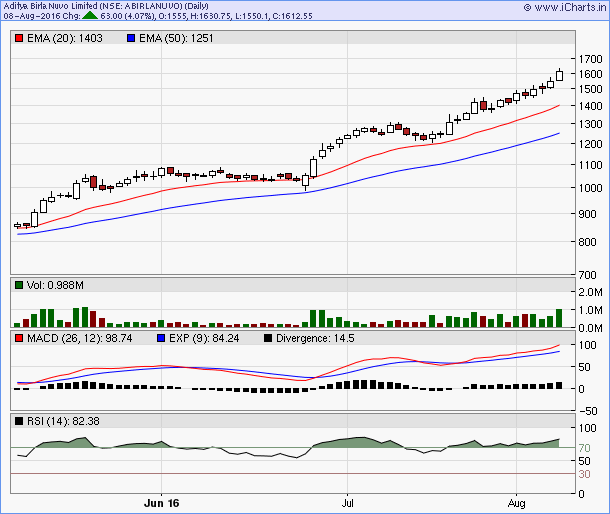Click the green 70 RSI overbought label

(x=584, y=448)
